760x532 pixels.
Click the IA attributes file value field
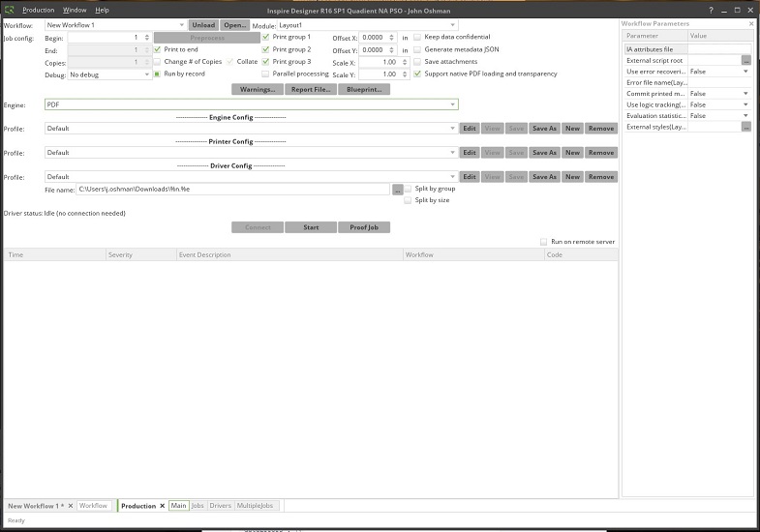(x=719, y=48)
